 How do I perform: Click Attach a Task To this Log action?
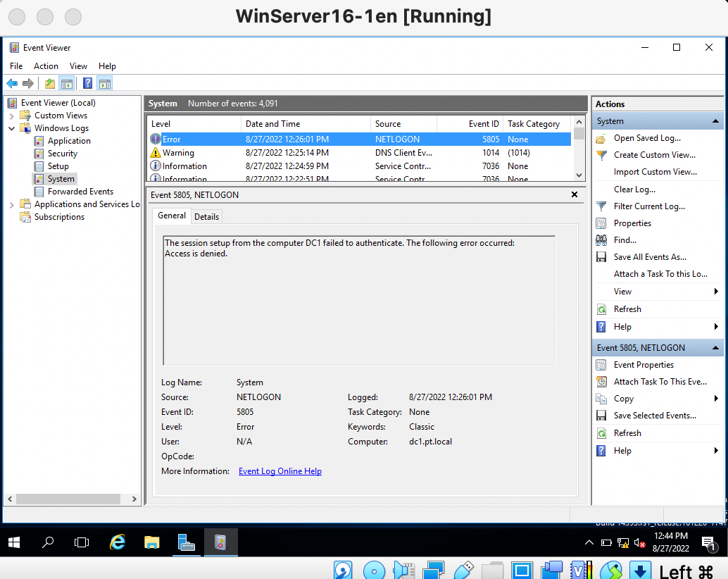click(x=660, y=274)
